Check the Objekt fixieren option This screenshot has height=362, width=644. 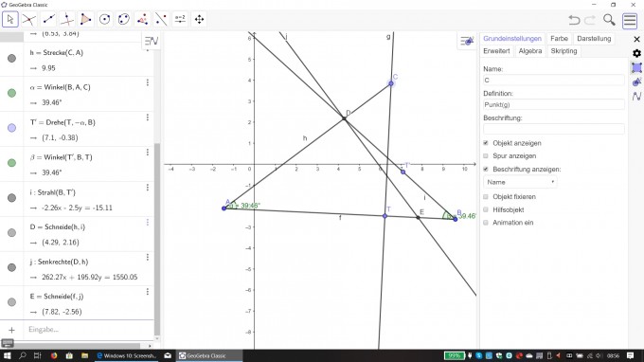486,196
